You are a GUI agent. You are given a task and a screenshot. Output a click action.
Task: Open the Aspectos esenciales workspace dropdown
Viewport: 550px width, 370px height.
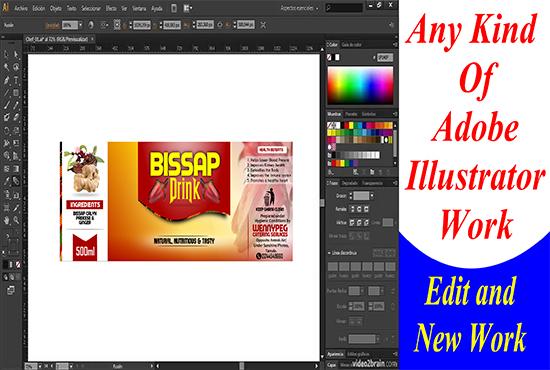tap(299, 8)
